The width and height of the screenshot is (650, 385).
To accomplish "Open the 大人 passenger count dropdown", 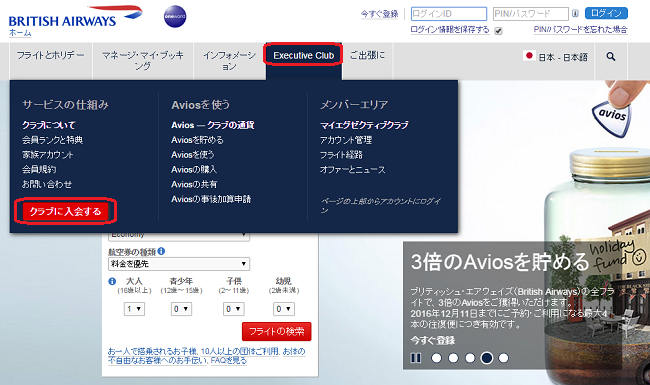I will click(134, 309).
